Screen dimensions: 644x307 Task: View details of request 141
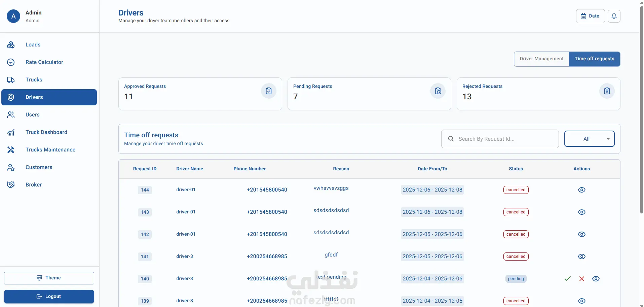point(582,257)
